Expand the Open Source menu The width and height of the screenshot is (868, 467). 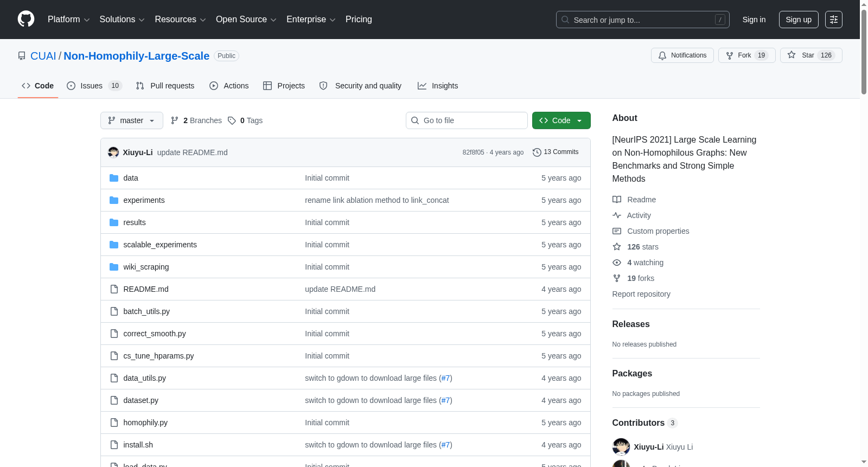[246, 20]
